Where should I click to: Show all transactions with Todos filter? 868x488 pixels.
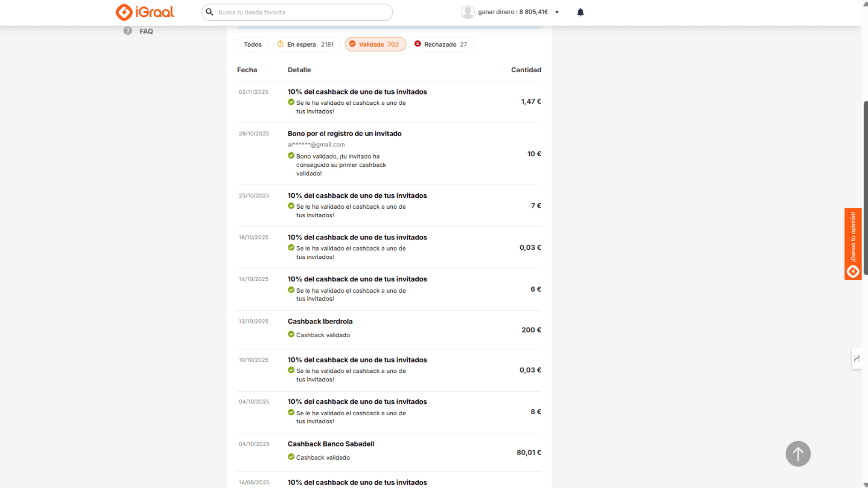253,44
